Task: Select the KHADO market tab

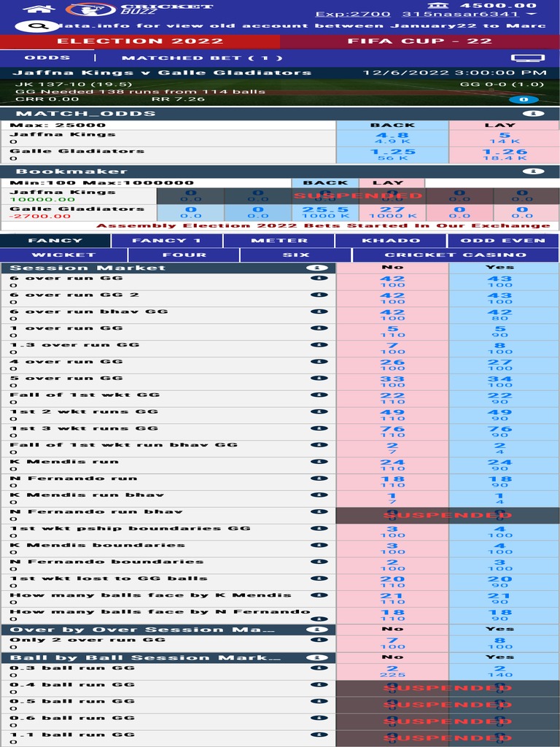Action: click(391, 241)
